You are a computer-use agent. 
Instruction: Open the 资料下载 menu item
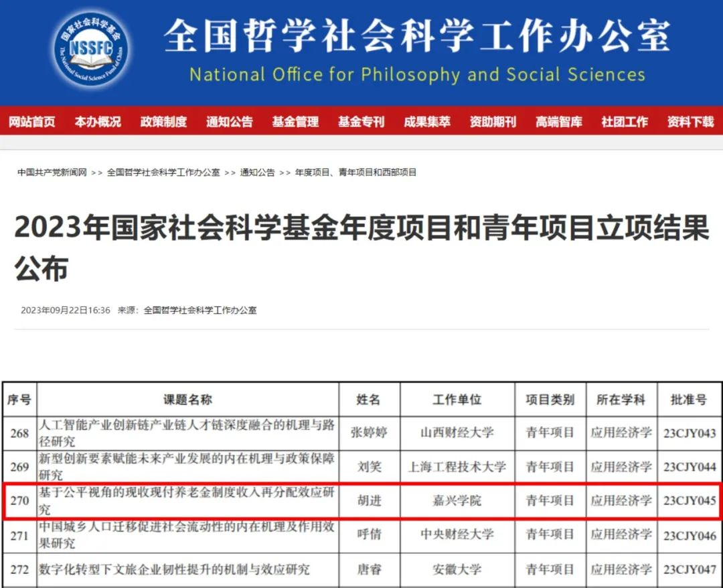point(690,122)
